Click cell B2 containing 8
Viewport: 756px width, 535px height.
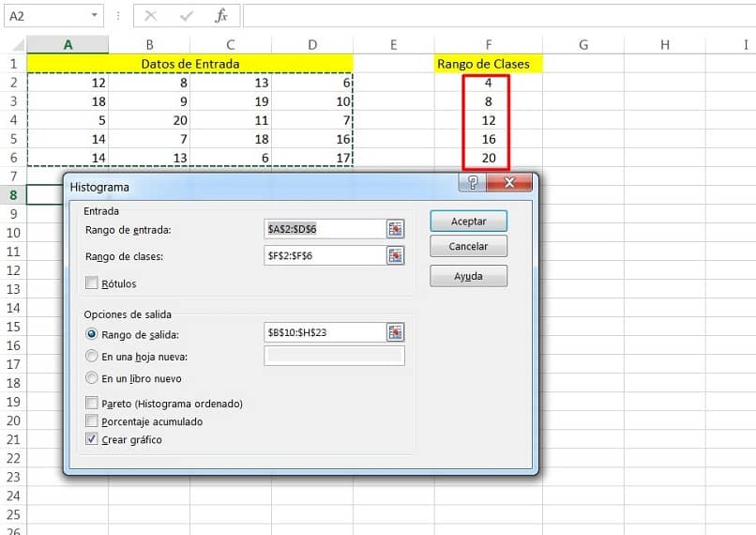tap(149, 83)
